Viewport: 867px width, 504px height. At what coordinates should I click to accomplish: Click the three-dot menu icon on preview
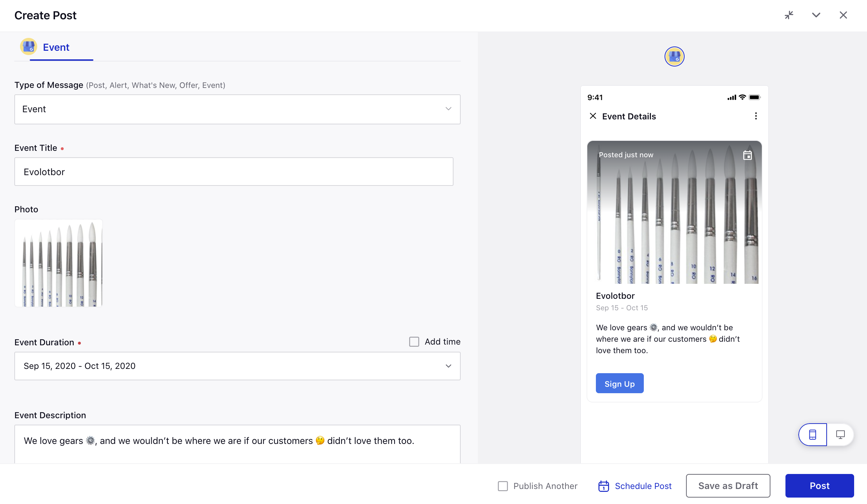point(756,116)
